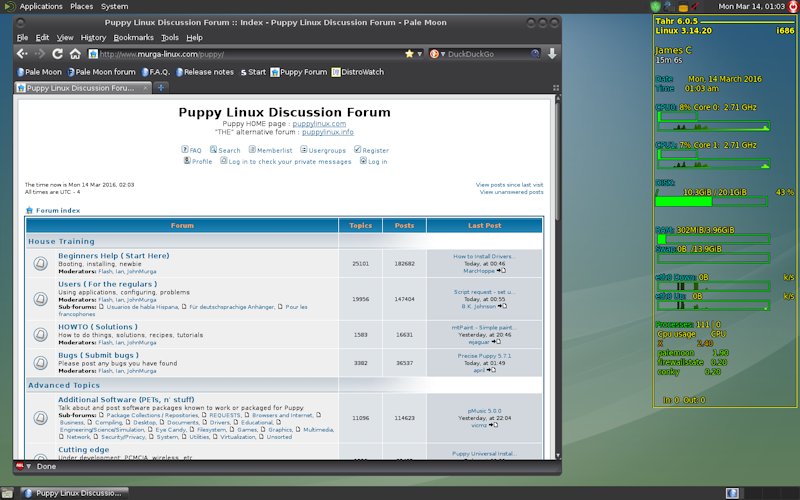Image resolution: width=800 pixels, height=500 pixels.
Task: Click the Forward navigation arrow
Action: (x=39, y=54)
